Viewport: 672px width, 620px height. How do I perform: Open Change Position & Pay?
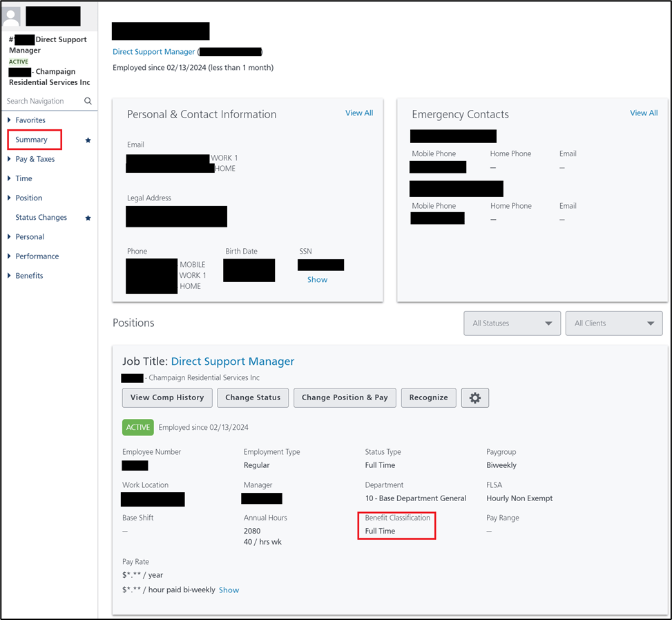[x=345, y=397]
